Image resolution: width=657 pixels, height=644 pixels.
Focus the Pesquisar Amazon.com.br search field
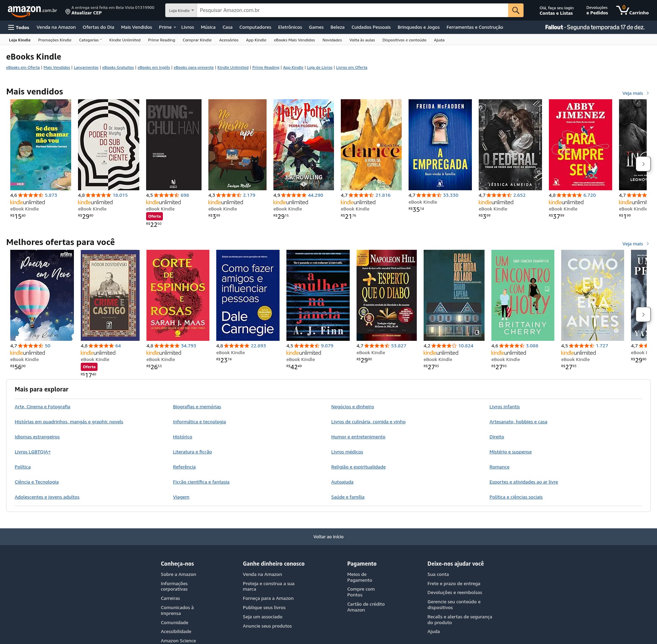tap(352, 10)
